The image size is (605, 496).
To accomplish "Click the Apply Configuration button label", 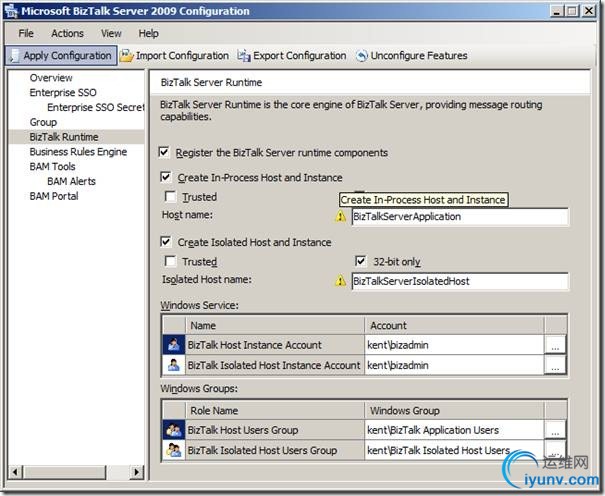I will tap(68, 56).
